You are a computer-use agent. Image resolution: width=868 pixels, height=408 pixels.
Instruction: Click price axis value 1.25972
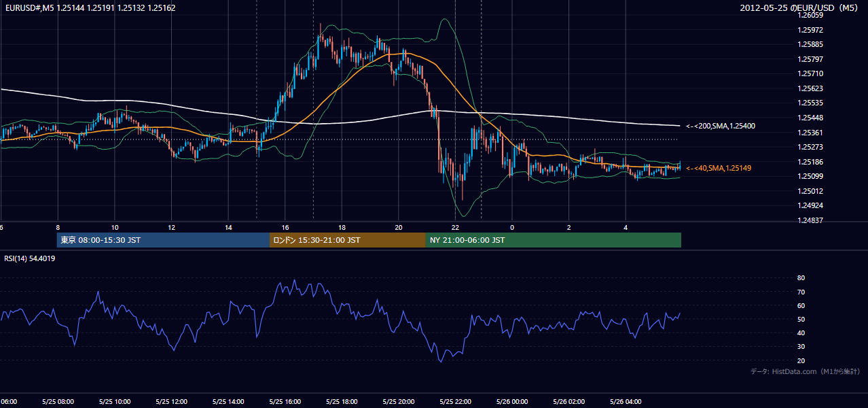tap(811, 30)
